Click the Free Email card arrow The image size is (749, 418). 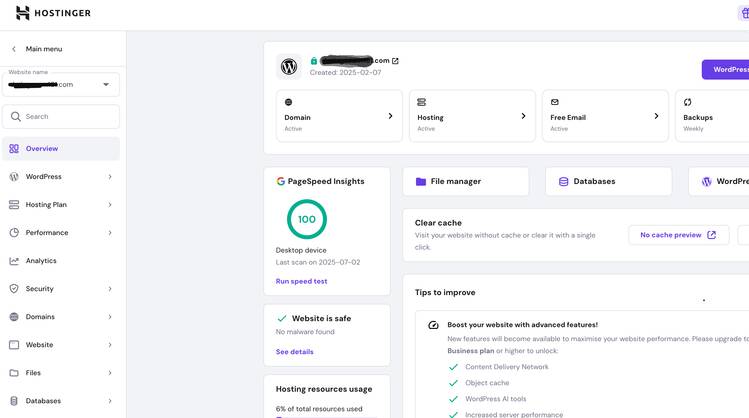pos(656,116)
